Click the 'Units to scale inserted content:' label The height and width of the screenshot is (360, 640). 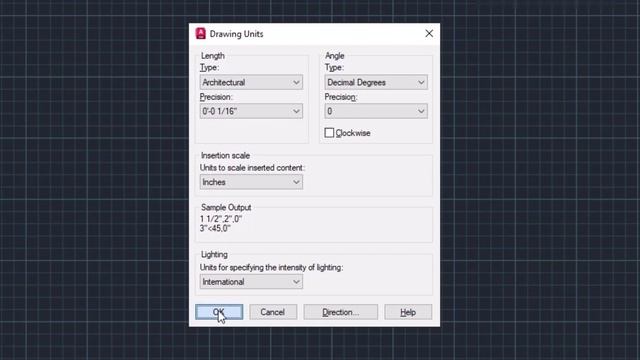pos(252,168)
